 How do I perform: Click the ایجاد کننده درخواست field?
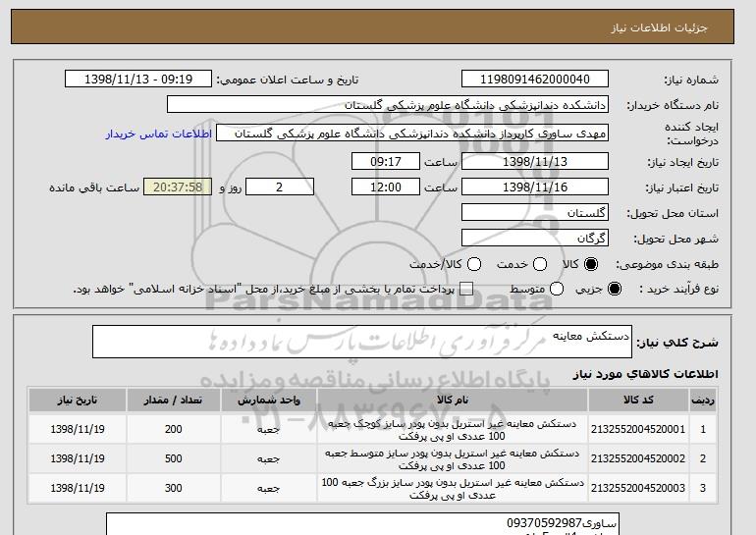(x=412, y=134)
